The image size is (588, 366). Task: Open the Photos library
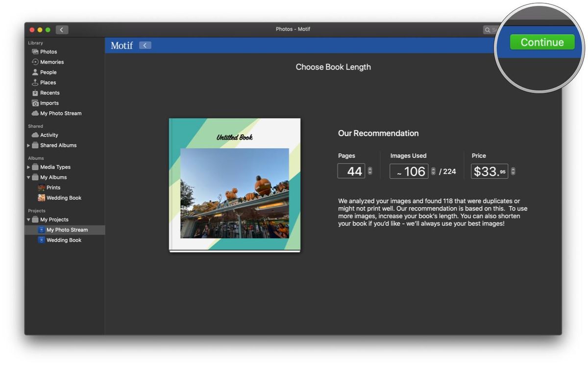click(49, 51)
